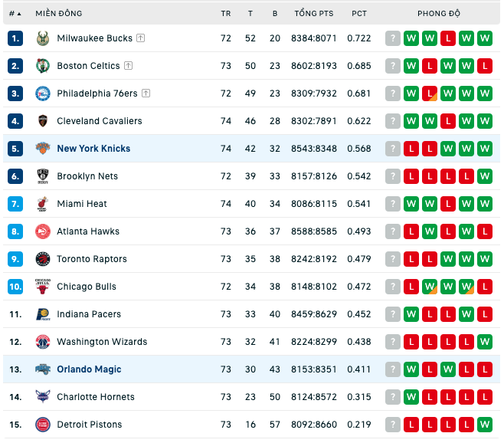Image resolution: width=504 pixels, height=443 pixels.
Task: Sort table by the # rank column
Action: [15, 14]
